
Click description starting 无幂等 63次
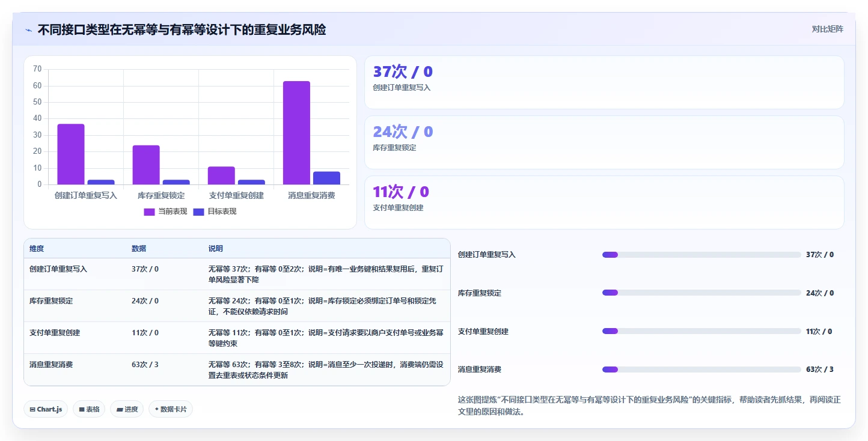(326, 370)
